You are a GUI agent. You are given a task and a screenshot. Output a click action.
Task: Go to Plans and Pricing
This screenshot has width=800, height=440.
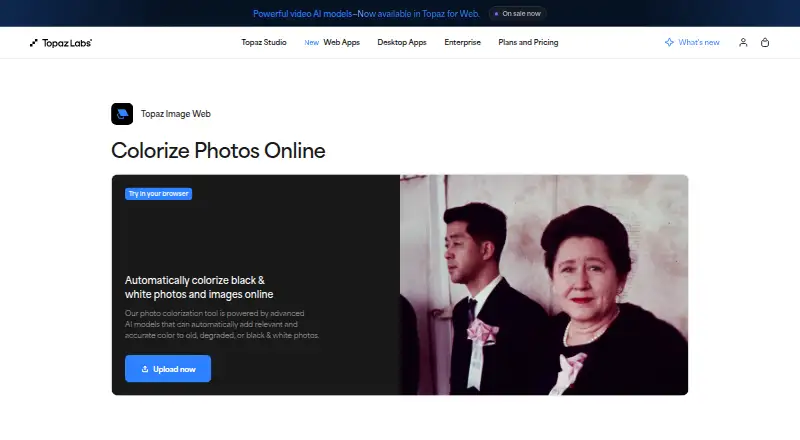click(x=528, y=42)
